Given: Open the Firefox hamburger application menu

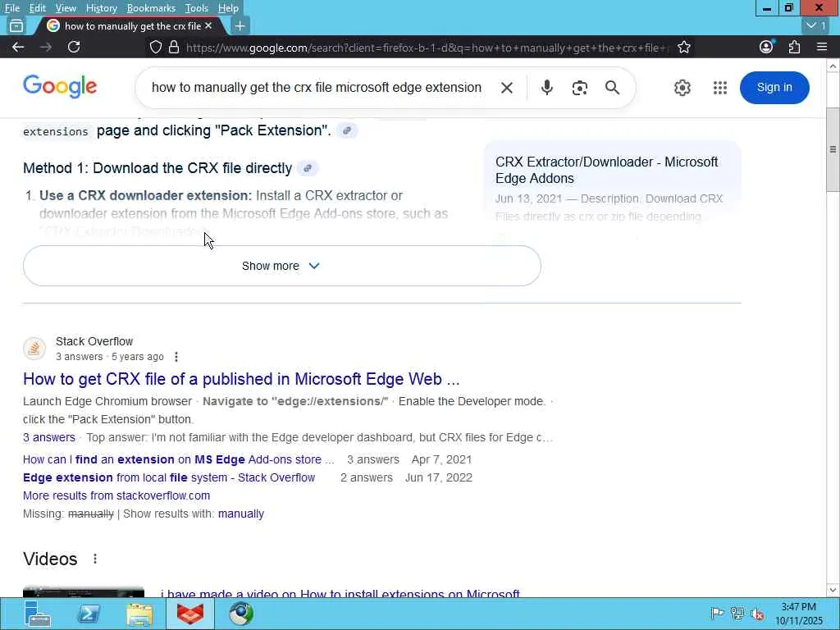Looking at the screenshot, I should coord(822,47).
